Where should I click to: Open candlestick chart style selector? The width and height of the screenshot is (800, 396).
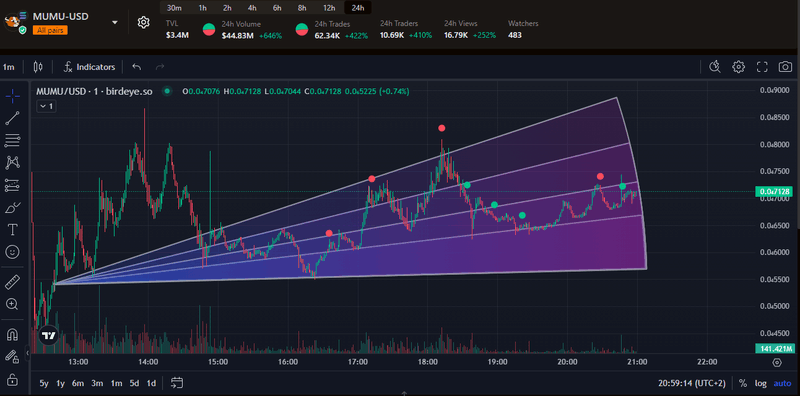pos(37,67)
